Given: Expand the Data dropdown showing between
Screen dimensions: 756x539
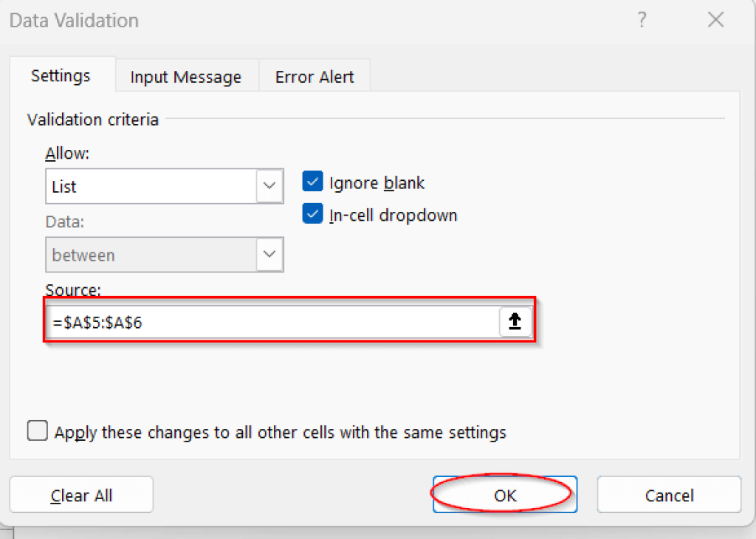Looking at the screenshot, I should (269, 254).
